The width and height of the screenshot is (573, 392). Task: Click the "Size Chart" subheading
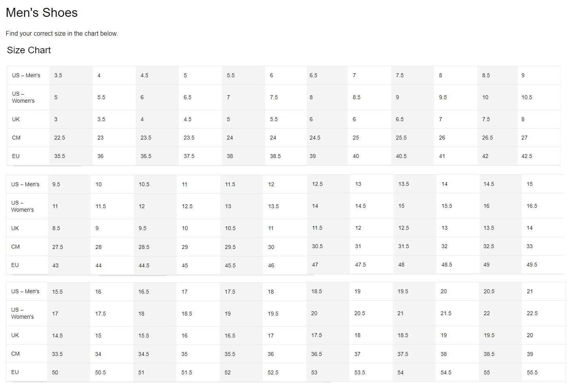pos(29,50)
